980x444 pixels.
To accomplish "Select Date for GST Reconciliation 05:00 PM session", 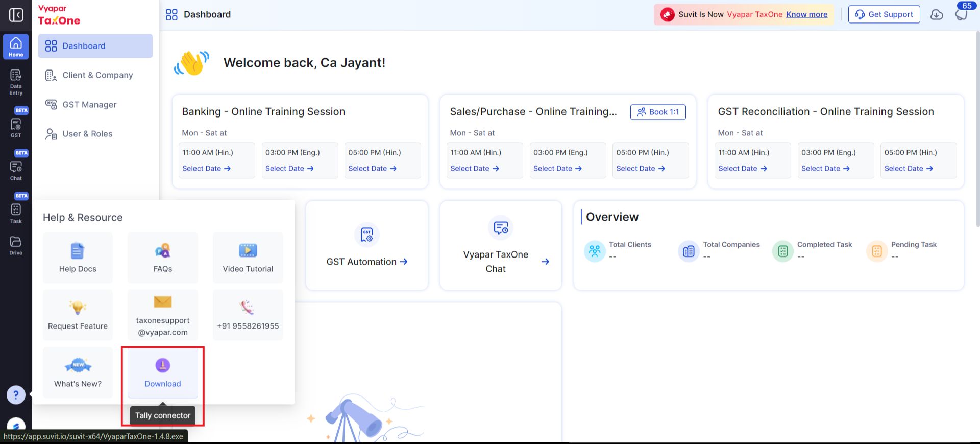I will 909,169.
